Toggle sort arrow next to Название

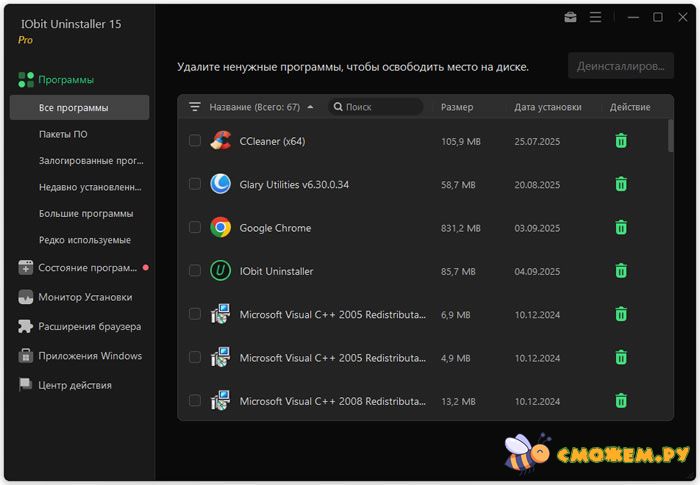(310, 107)
